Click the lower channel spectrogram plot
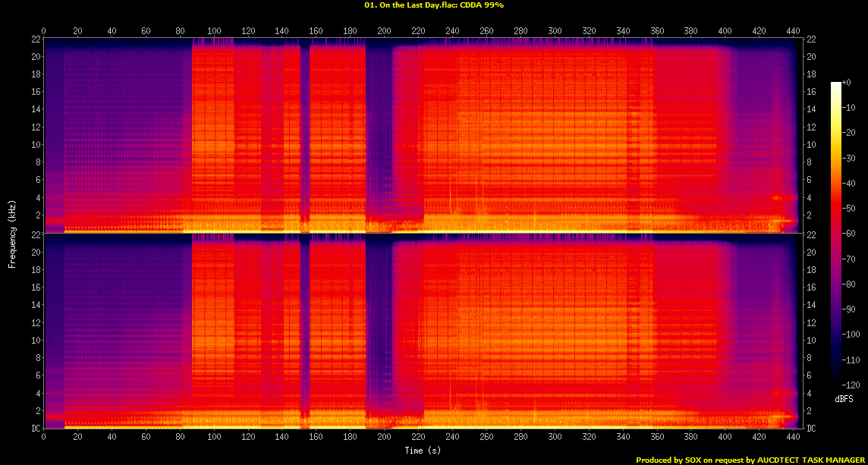The height and width of the screenshot is (465, 868). [423, 331]
